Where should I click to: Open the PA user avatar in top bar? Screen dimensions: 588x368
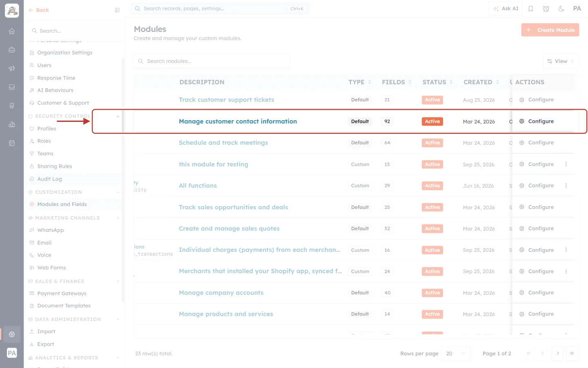(577, 9)
